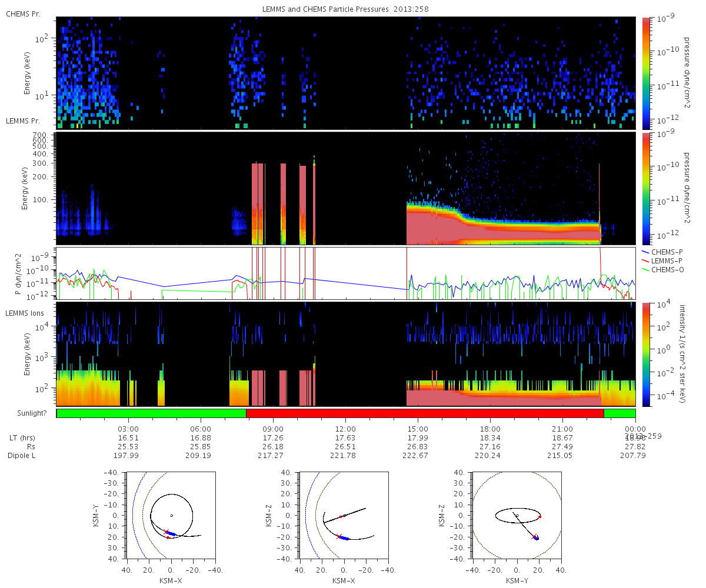706x588 pixels.
Task: Click the left green segment of Sunlight bar
Action: tap(151, 413)
